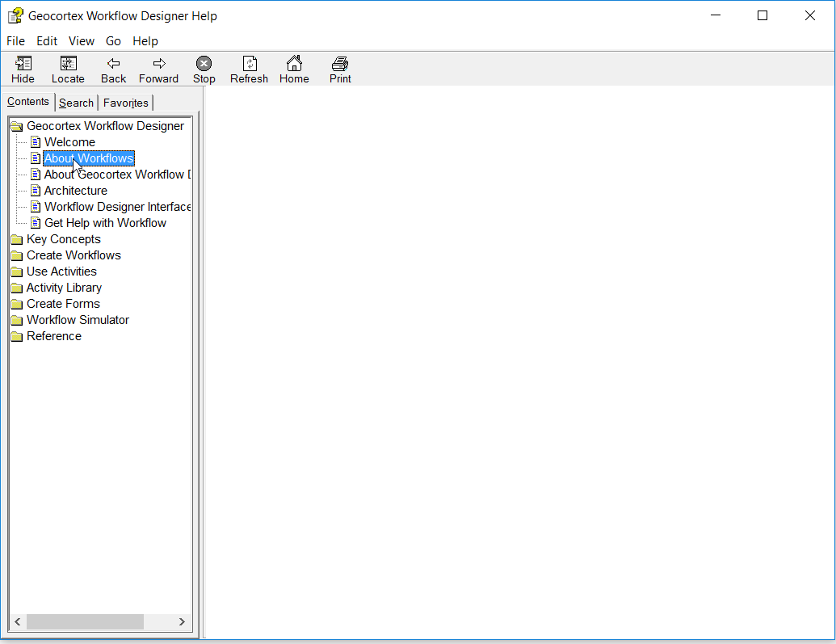Open the View menu

[x=82, y=41]
